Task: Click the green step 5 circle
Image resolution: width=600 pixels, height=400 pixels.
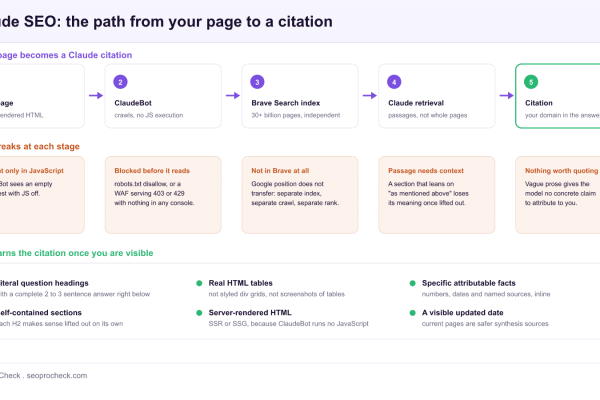Action: [531, 82]
